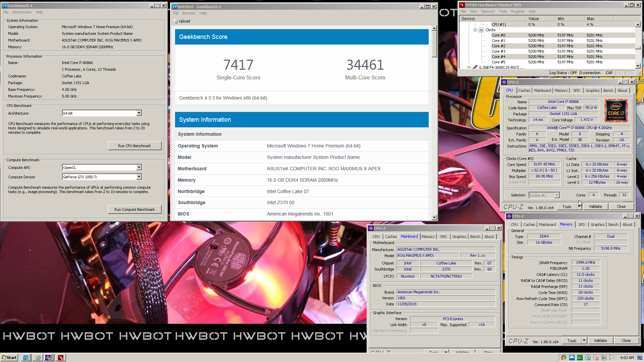Click the Sensor column header
Screen dimensions: 644x362
pos(492,19)
